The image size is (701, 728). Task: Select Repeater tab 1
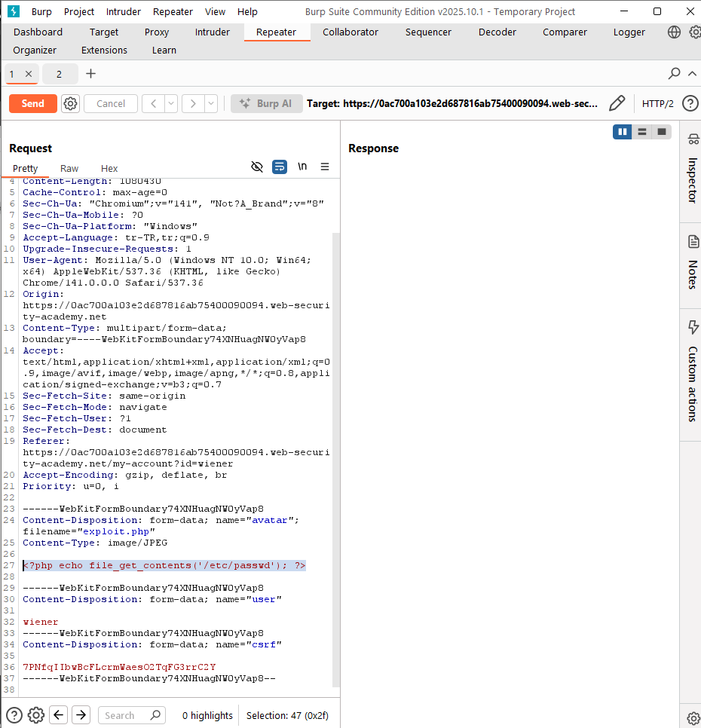(x=13, y=74)
